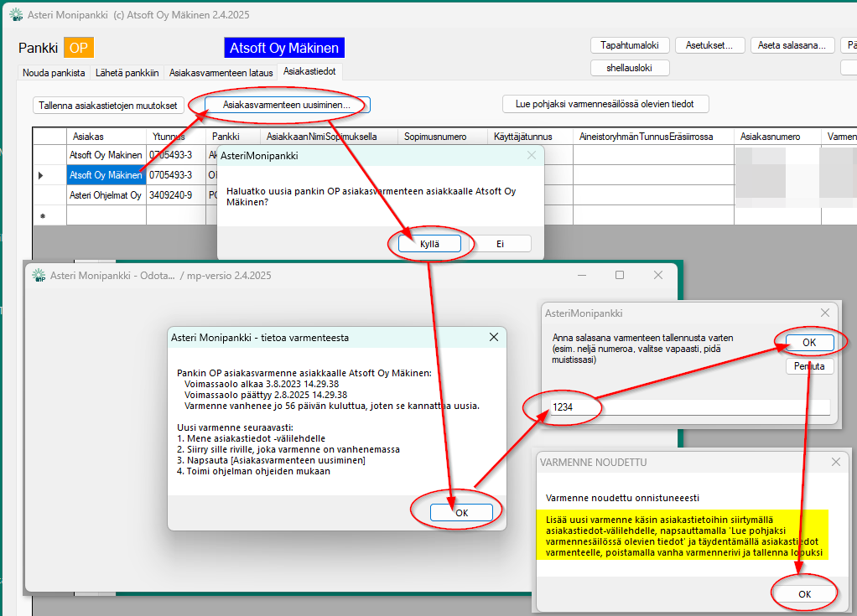Cancel the password prompt with Peruuta
Image resolution: width=857 pixels, height=616 pixels.
point(809,366)
